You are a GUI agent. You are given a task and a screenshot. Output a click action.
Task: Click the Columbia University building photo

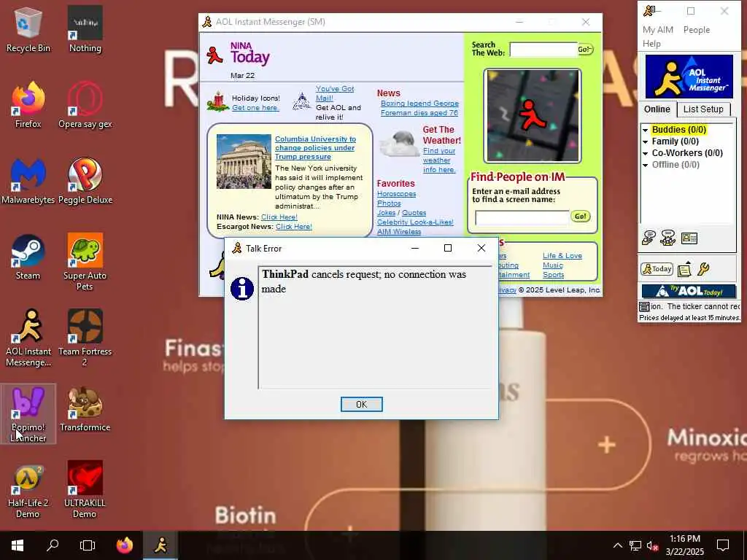pos(244,161)
